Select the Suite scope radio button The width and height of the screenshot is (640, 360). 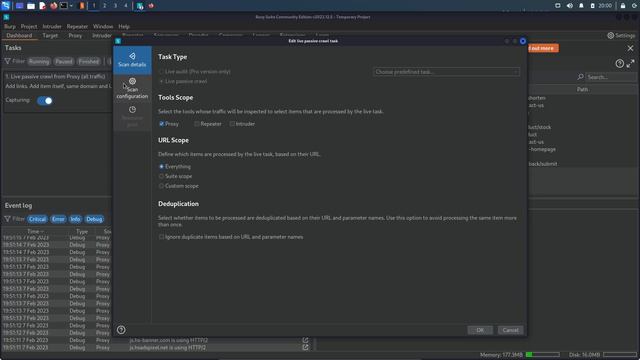pos(162,176)
